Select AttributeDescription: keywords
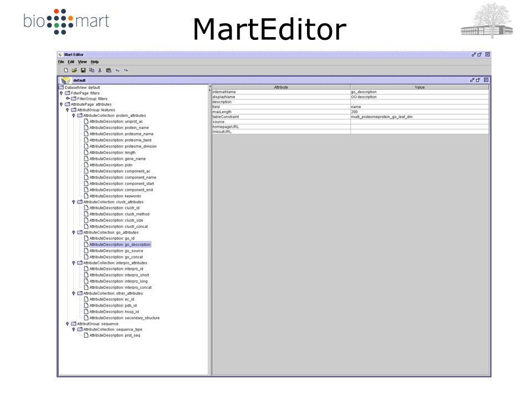 (115, 196)
